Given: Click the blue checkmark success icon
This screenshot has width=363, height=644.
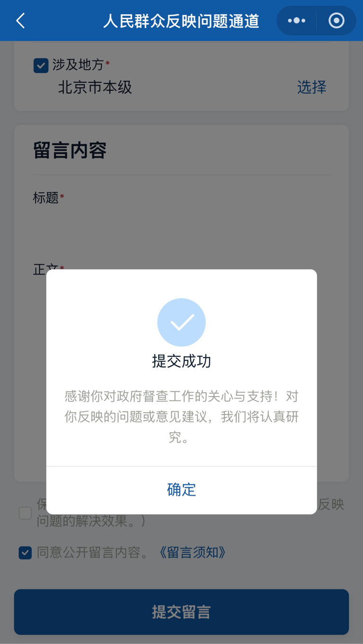Looking at the screenshot, I should click(181, 322).
